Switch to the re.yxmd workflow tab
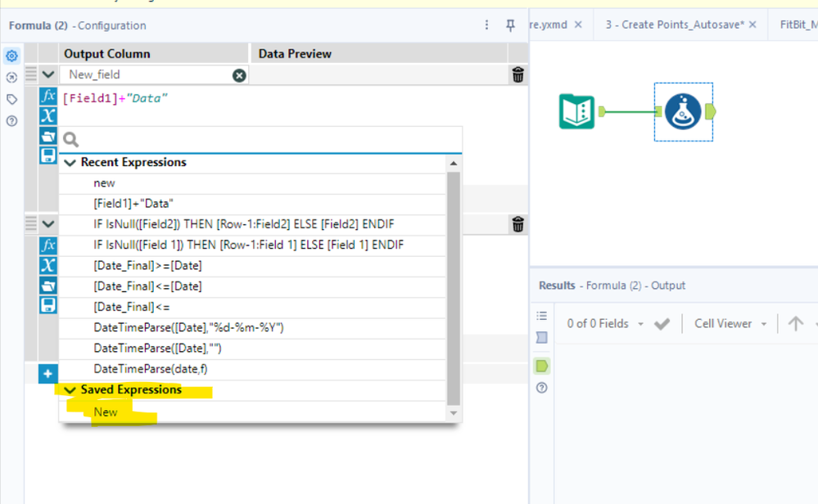This screenshot has width=818, height=504. coord(549,25)
